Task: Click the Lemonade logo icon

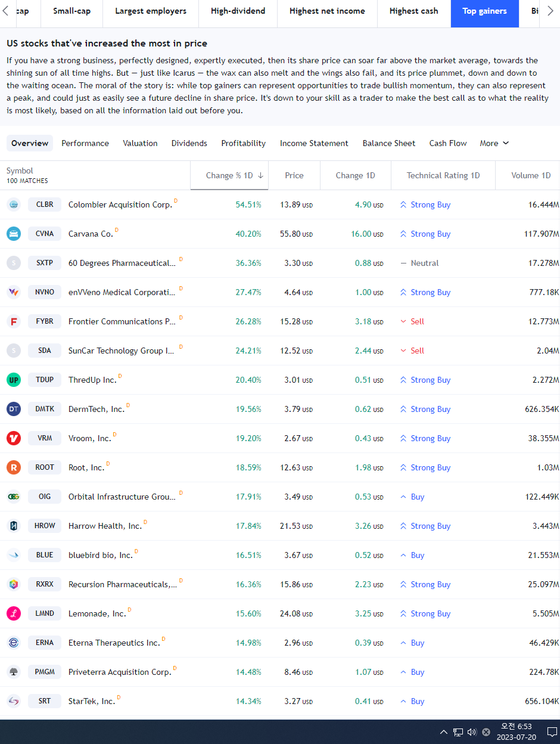Action: pos(14,613)
